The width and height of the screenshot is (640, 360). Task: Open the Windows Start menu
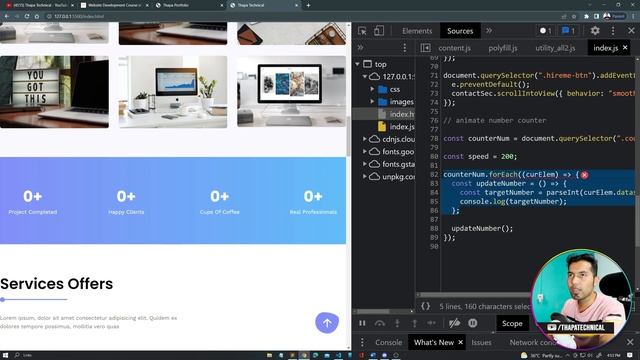(x=6, y=356)
